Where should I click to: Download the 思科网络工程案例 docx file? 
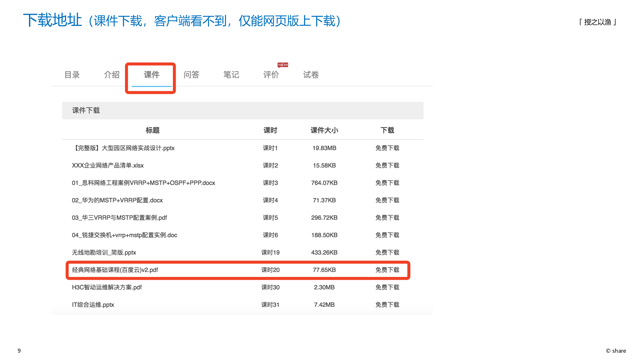coord(387,183)
